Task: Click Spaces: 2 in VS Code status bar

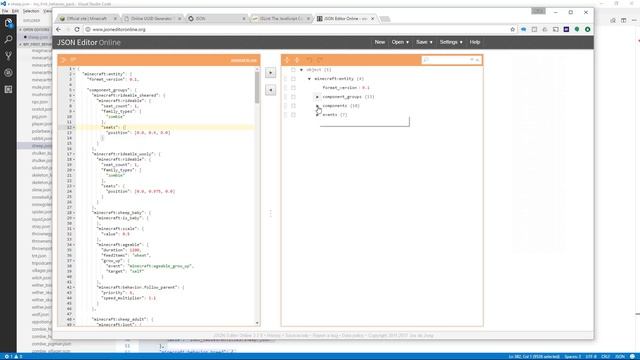Action: click(573, 356)
